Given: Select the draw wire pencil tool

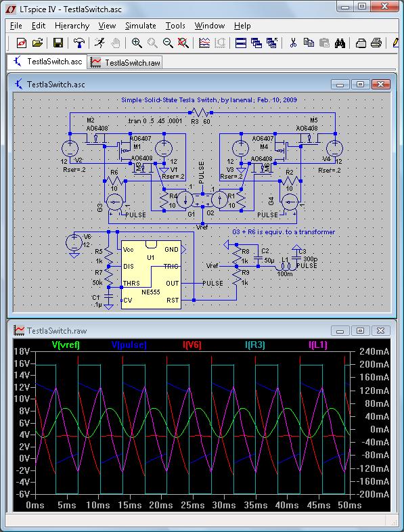Looking at the screenshot, I should pyautogui.click(x=395, y=43).
